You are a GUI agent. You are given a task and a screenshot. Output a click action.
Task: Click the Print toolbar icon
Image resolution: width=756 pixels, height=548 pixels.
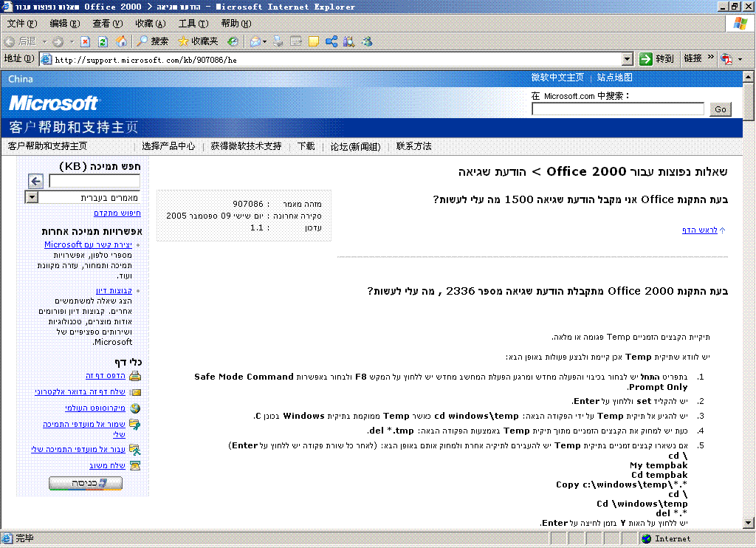pos(278,42)
